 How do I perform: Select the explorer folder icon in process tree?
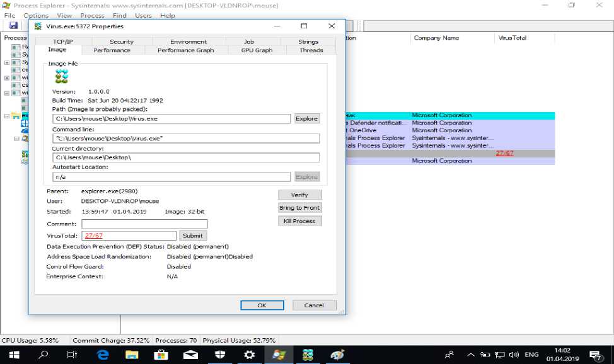point(16,116)
